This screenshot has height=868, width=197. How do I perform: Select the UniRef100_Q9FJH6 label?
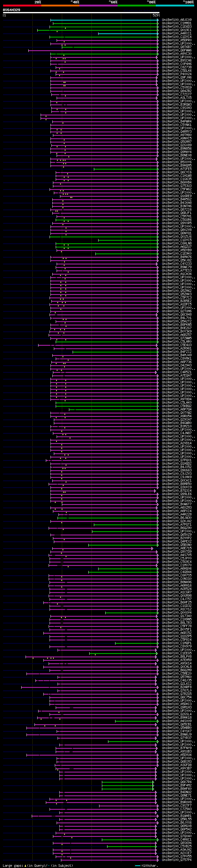(176, 78)
